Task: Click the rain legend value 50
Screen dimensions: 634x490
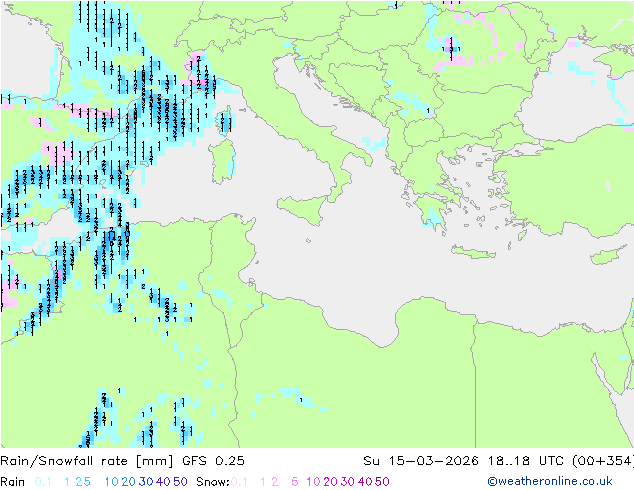Action: [x=180, y=482]
